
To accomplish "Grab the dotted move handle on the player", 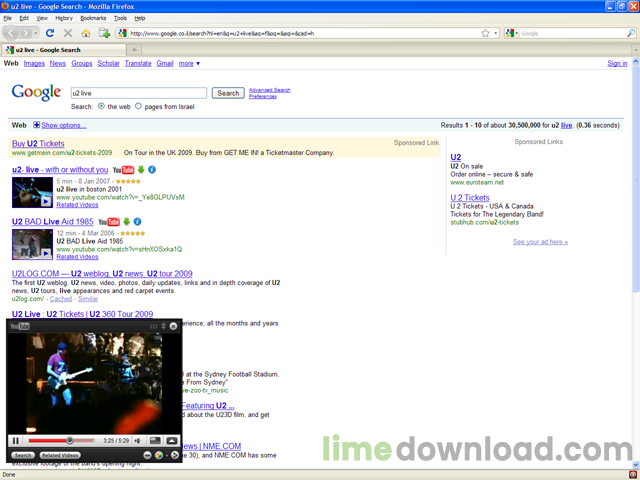I will 153,326.
